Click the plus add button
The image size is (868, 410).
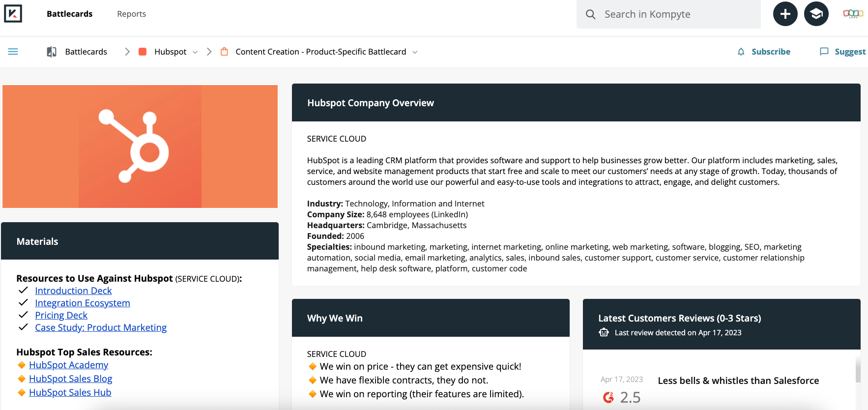[x=785, y=14]
